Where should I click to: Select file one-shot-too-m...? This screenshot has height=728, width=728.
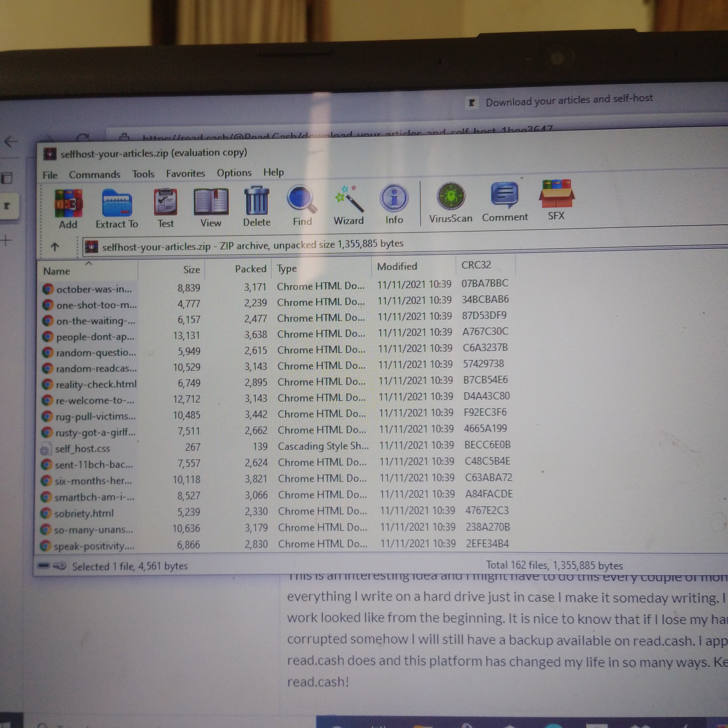tap(96, 305)
